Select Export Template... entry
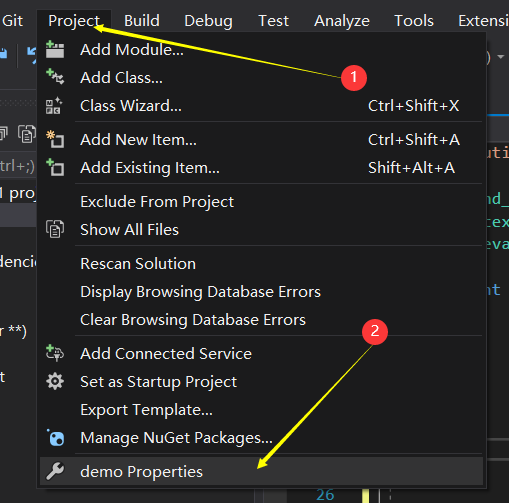Screen dimensions: 509x503 [x=261, y=409]
